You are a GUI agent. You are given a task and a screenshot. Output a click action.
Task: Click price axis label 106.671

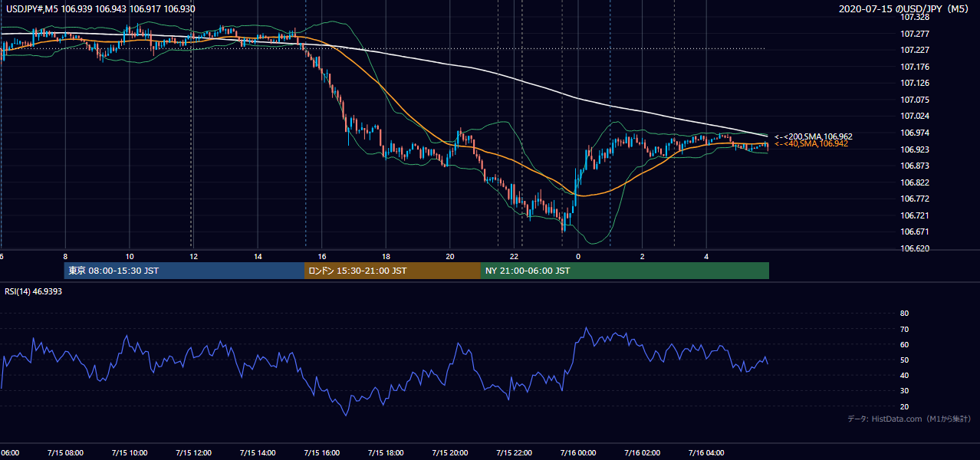click(x=915, y=232)
